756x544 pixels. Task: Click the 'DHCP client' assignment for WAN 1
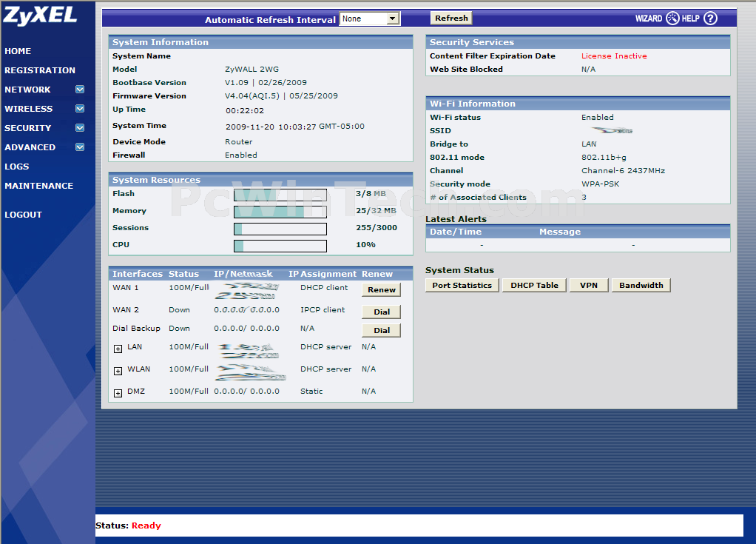[324, 287]
